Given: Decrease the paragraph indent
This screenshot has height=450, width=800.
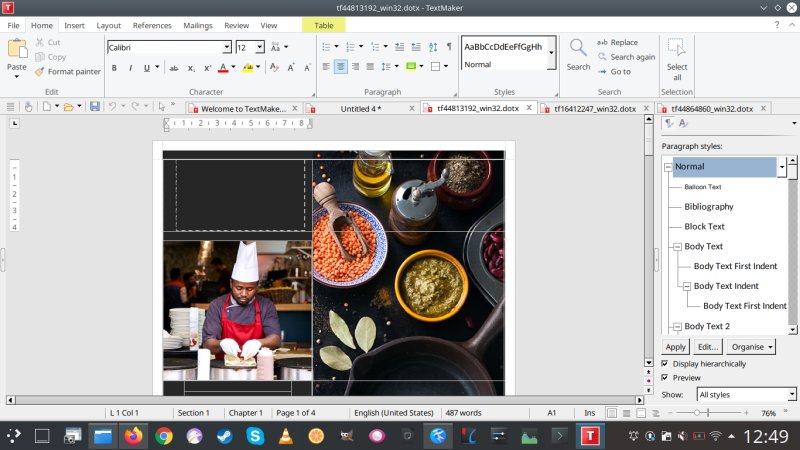Looking at the screenshot, I should pos(399,47).
